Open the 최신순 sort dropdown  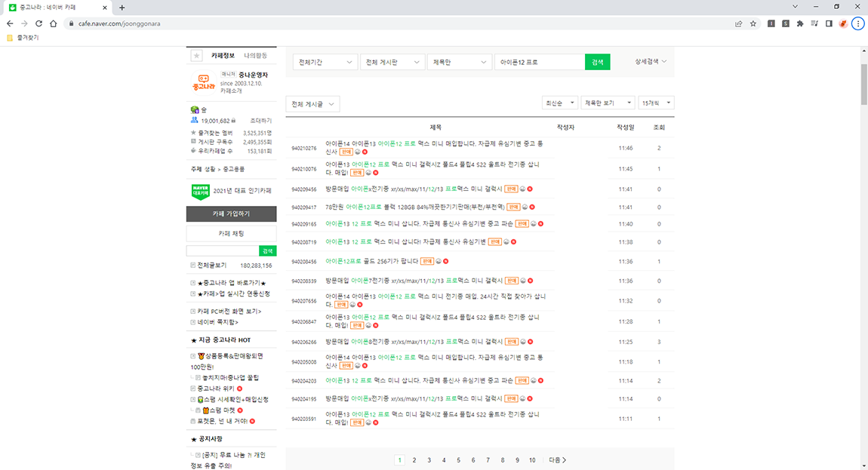[559, 103]
